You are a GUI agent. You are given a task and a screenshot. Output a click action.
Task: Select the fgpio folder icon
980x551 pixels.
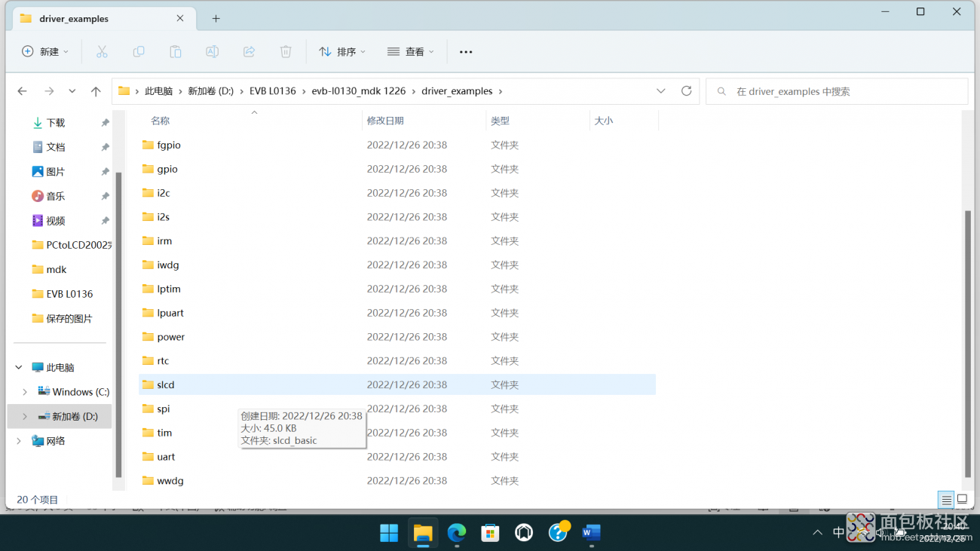tap(148, 145)
